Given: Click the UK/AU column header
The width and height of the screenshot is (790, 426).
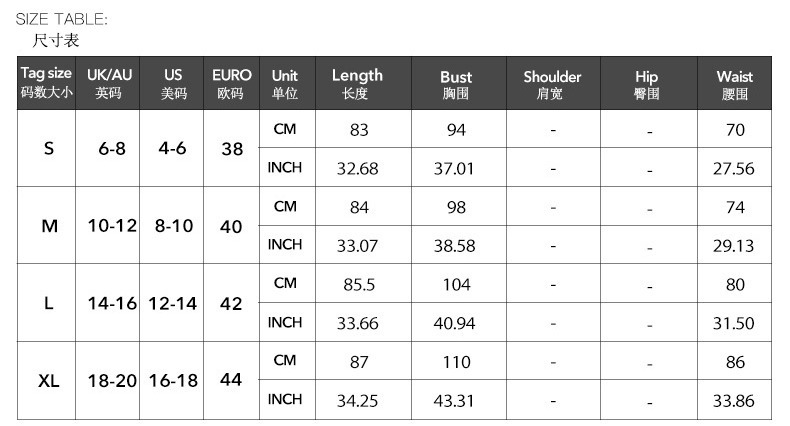Looking at the screenshot, I should [x=109, y=83].
